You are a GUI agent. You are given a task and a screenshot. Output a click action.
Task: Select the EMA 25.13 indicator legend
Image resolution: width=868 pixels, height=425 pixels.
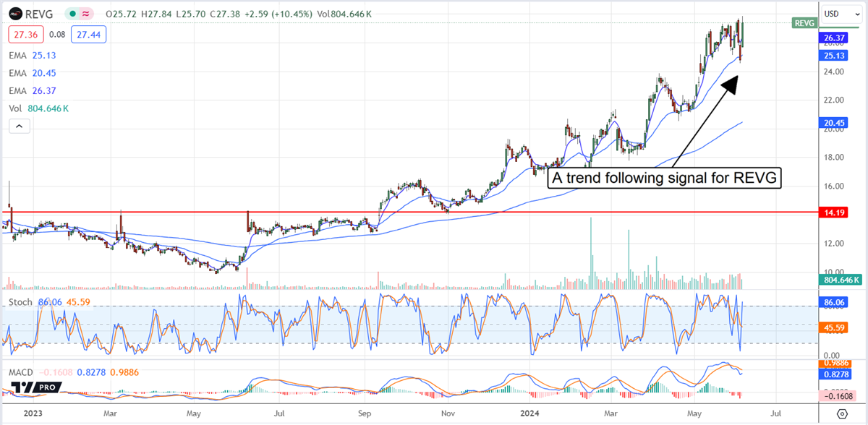(32, 53)
